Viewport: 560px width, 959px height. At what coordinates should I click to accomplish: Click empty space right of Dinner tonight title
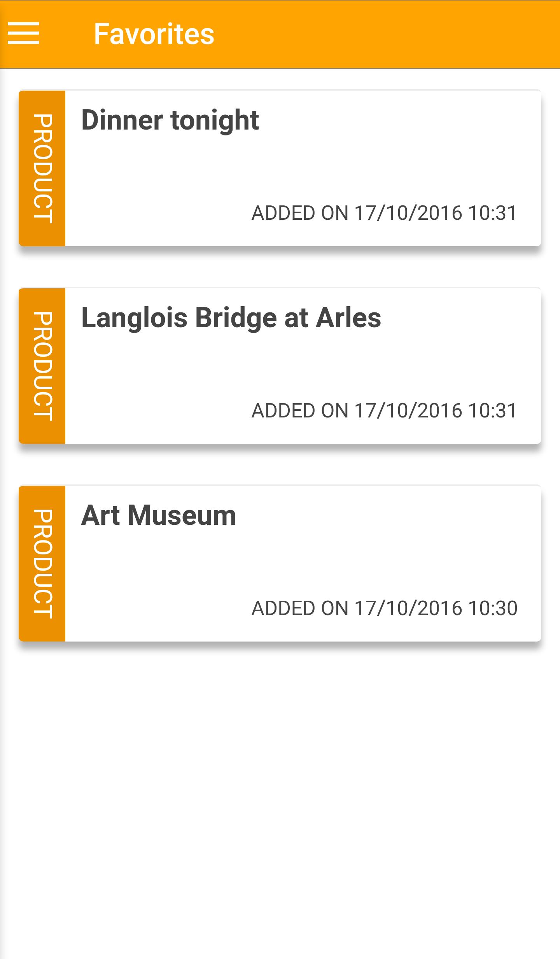click(401, 120)
